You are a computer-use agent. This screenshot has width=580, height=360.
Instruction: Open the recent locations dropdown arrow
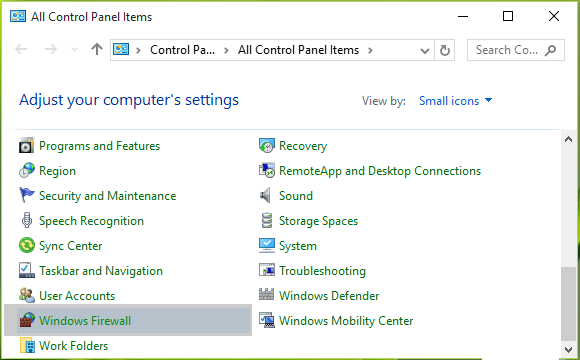74,50
